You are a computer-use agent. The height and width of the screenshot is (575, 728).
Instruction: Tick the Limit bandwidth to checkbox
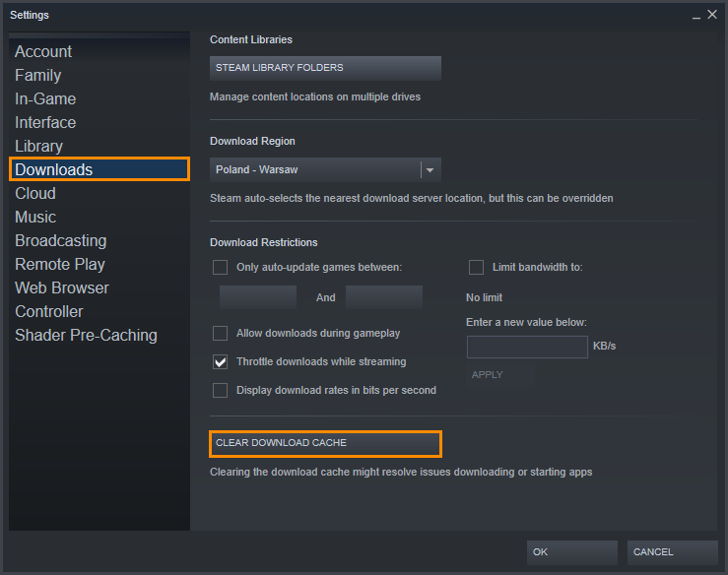[x=476, y=267]
